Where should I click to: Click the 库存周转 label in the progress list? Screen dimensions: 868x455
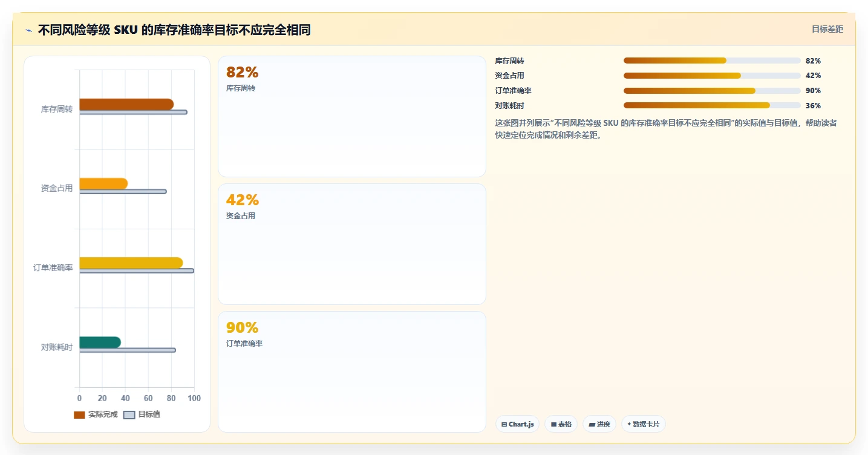click(509, 61)
